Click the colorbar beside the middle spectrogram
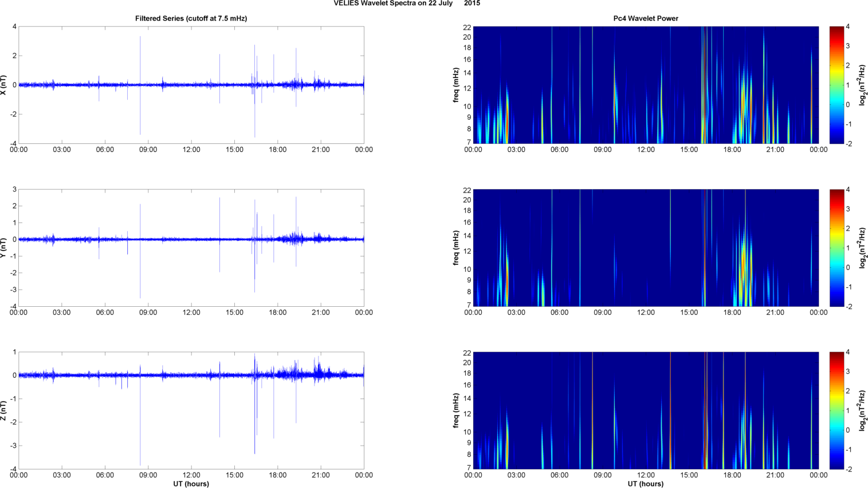The width and height of the screenshot is (868, 488). tap(836, 248)
